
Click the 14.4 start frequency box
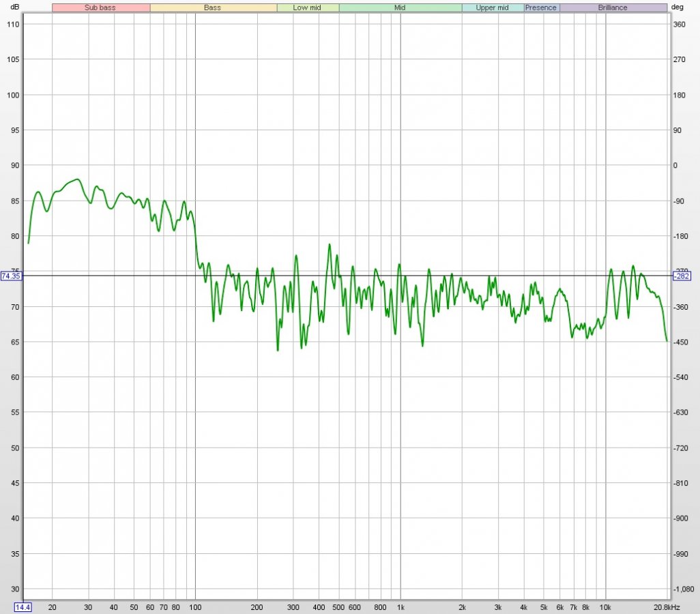pyautogui.click(x=23, y=606)
